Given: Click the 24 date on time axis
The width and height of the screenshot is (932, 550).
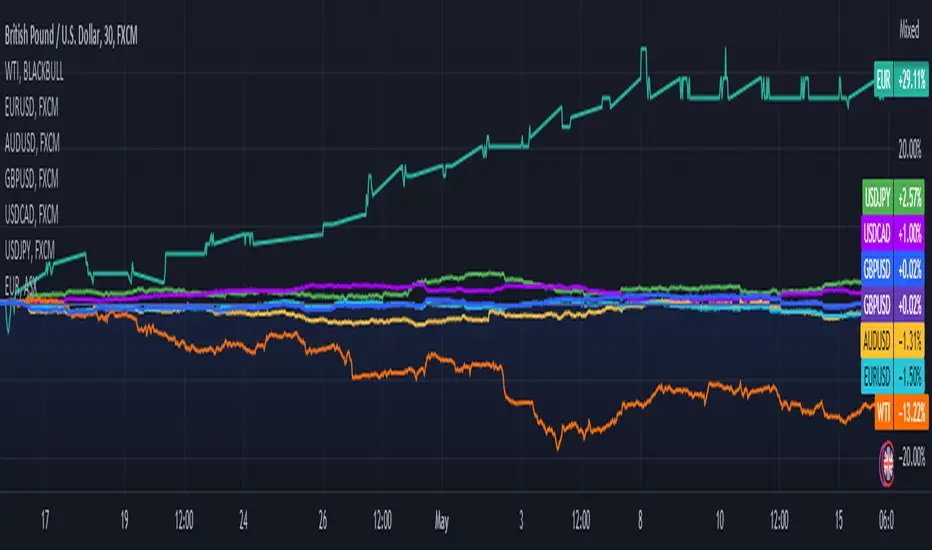Looking at the screenshot, I should click(244, 520).
